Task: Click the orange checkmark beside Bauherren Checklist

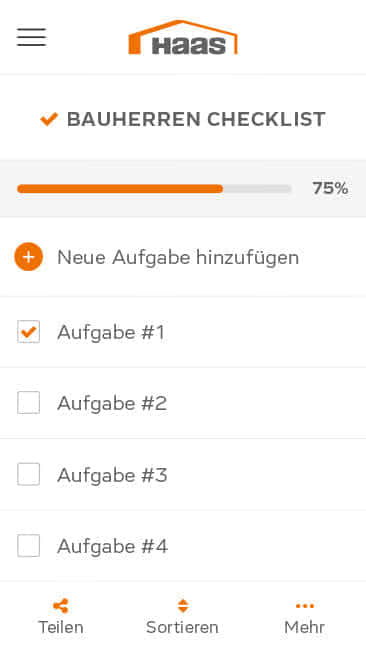Action: 49,119
